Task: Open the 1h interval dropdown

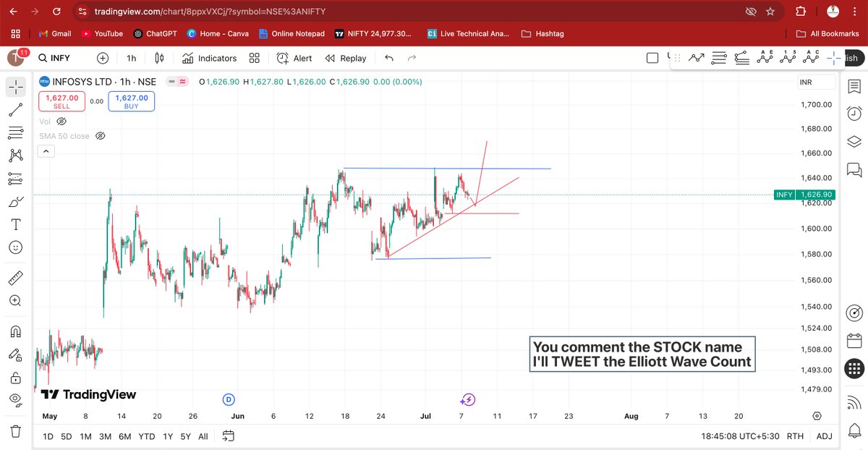Action: point(131,58)
